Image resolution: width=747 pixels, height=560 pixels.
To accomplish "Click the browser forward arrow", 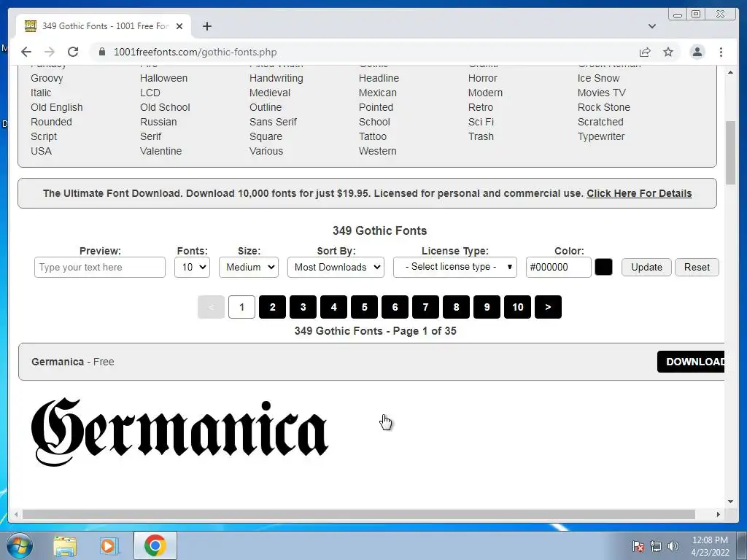I will (50, 52).
